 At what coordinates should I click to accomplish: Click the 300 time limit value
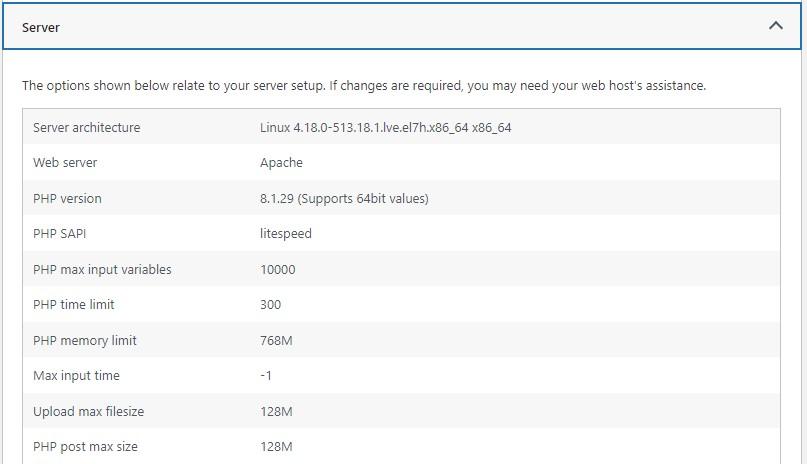270,305
